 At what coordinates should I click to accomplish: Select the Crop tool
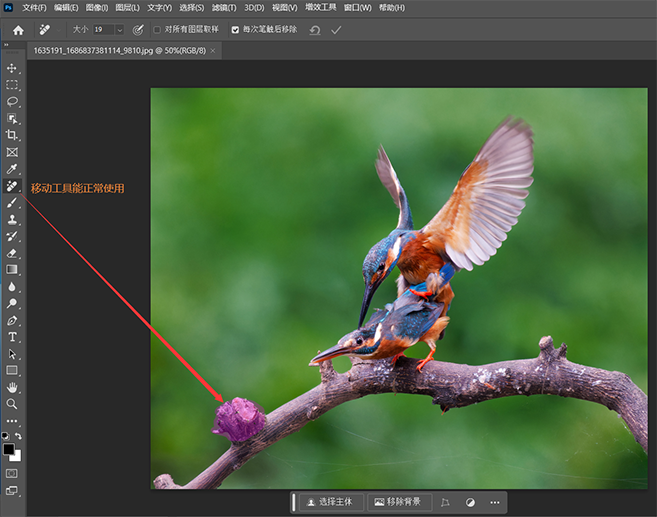click(12, 135)
